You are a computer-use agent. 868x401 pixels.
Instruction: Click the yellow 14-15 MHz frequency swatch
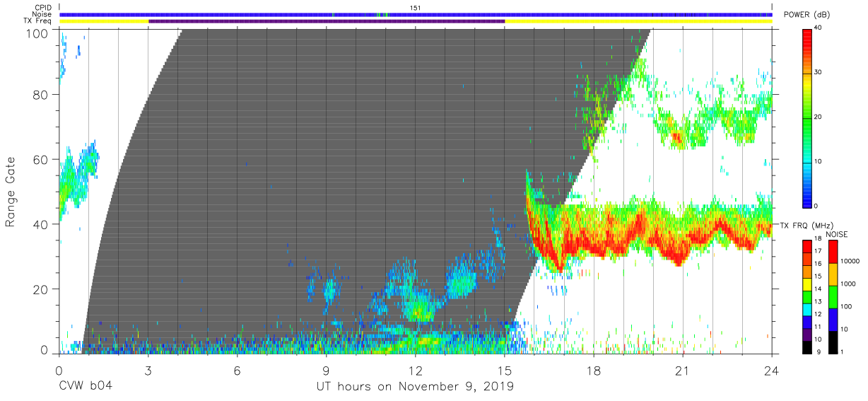pyautogui.click(x=807, y=284)
